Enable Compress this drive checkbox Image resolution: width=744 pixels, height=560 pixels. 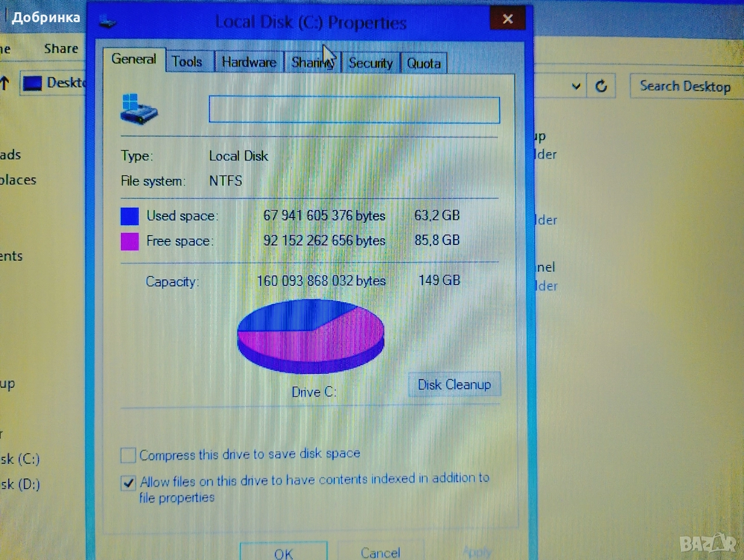coord(128,455)
